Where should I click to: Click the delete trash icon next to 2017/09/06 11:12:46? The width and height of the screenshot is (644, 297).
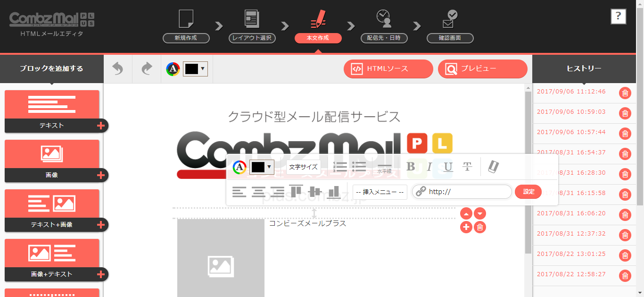(x=625, y=93)
